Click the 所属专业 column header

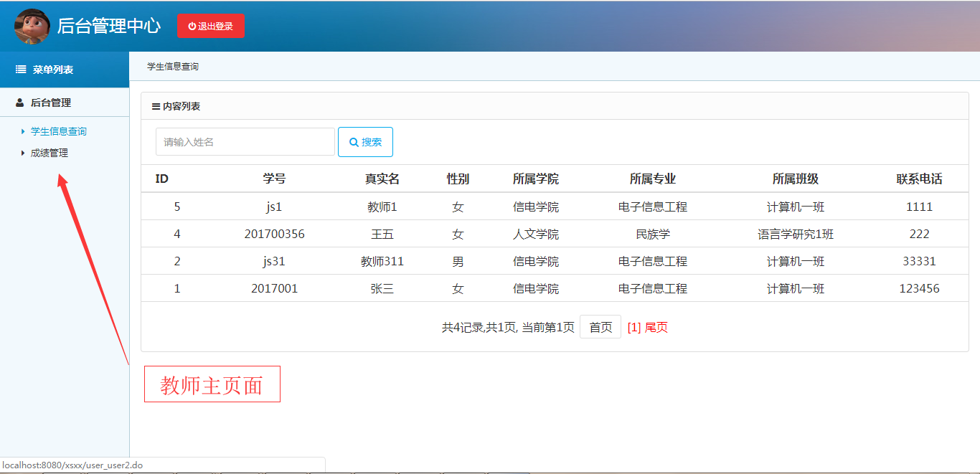point(653,179)
